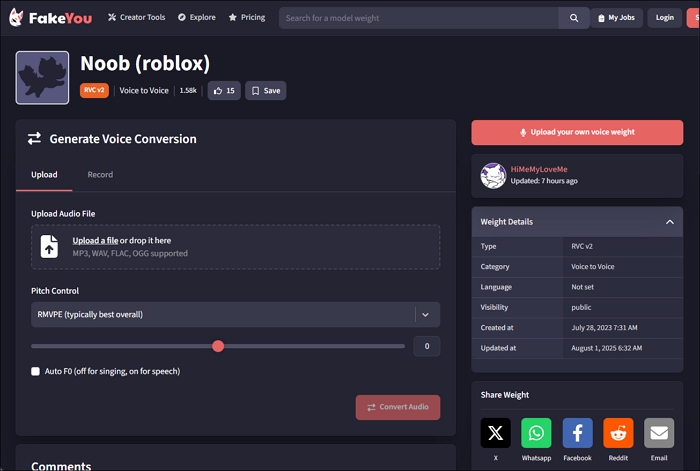Open My Jobs
Viewport: 700px width, 471px height.
point(617,18)
